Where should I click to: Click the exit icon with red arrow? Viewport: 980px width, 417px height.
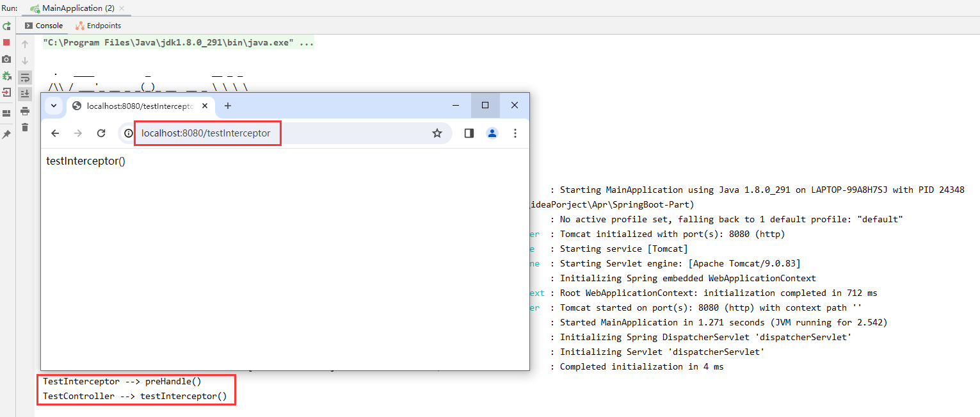[6, 92]
